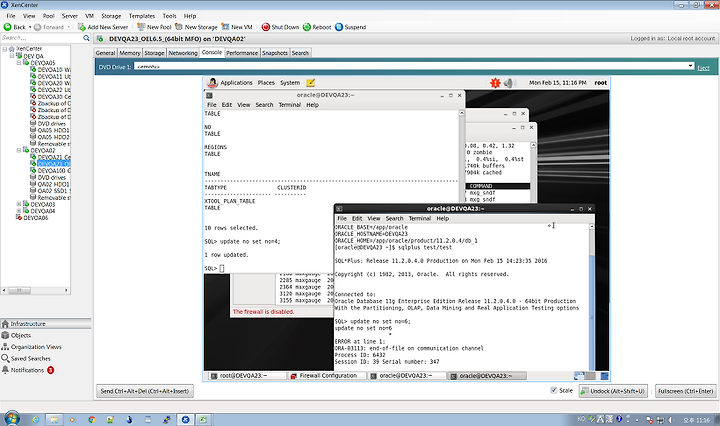Open the Forward button history dropdown arrow

coord(69,27)
